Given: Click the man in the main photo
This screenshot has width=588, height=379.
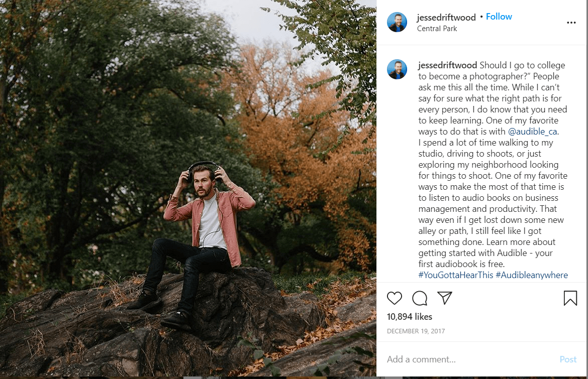Looking at the screenshot, I should click(199, 239).
